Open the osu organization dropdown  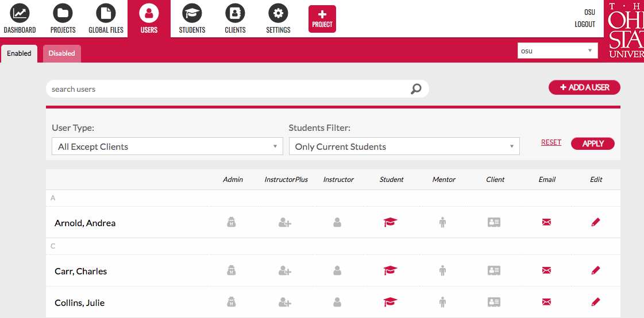tap(557, 51)
